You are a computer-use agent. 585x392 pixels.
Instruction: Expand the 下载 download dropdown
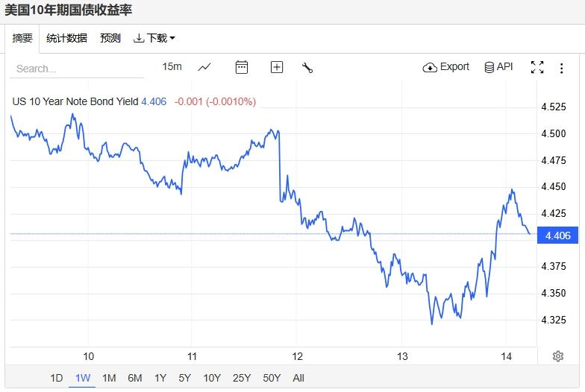[x=154, y=38]
